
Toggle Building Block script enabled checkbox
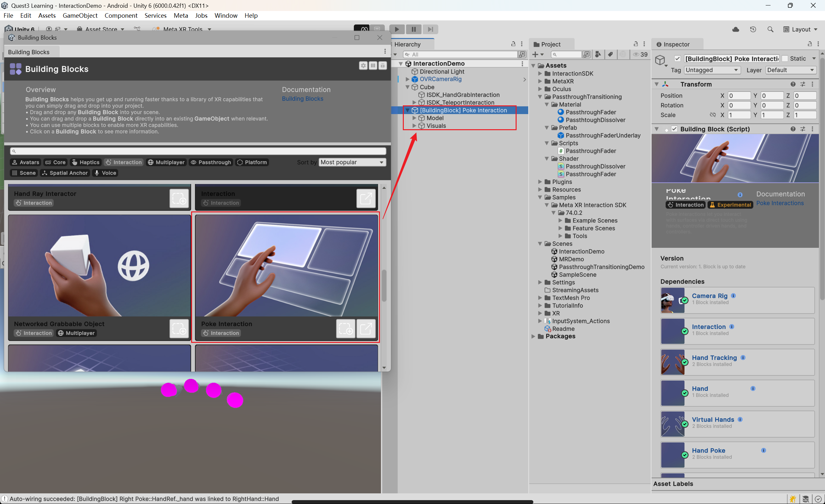pyautogui.click(x=674, y=129)
